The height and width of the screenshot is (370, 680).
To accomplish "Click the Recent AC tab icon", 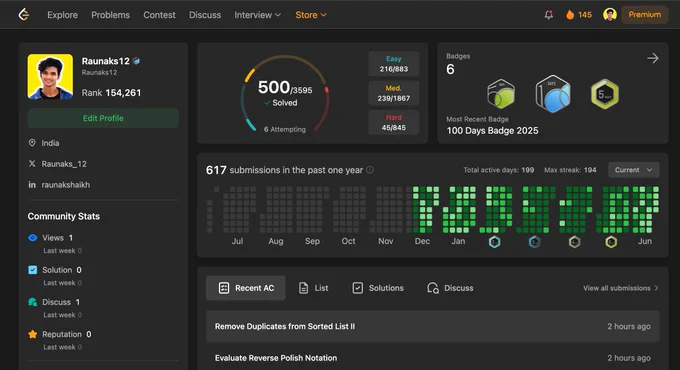I will [x=224, y=288].
